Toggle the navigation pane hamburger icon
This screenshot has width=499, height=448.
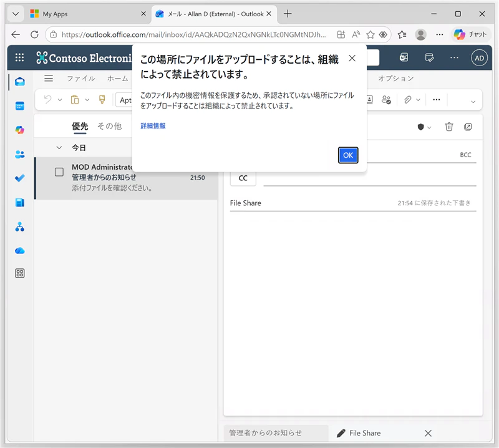point(49,79)
